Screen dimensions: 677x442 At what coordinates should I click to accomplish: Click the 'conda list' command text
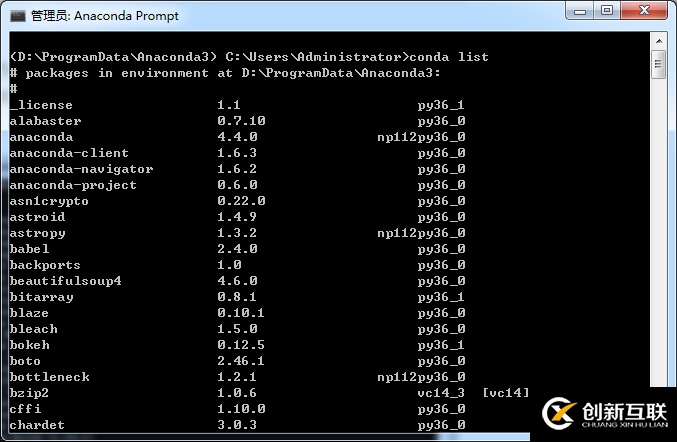click(449, 57)
